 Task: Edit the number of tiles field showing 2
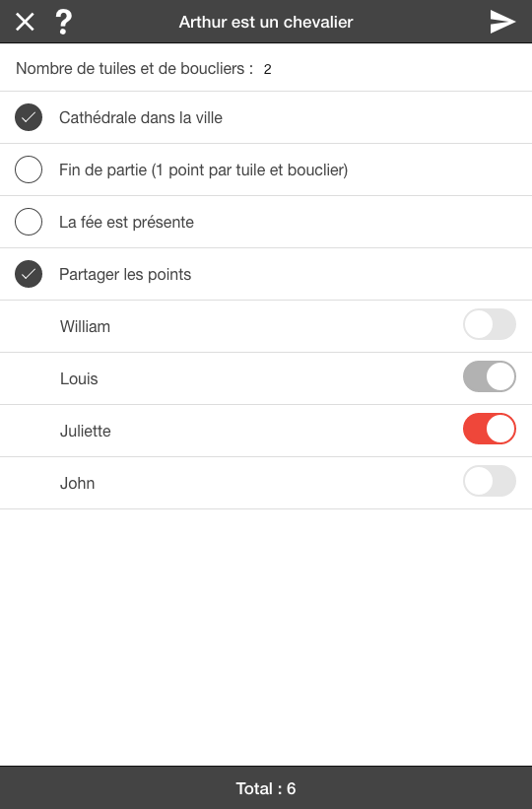(267, 69)
